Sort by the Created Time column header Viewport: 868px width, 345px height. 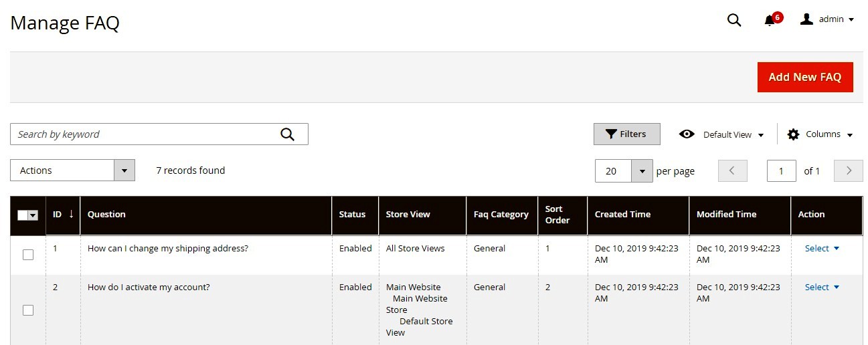pos(622,215)
